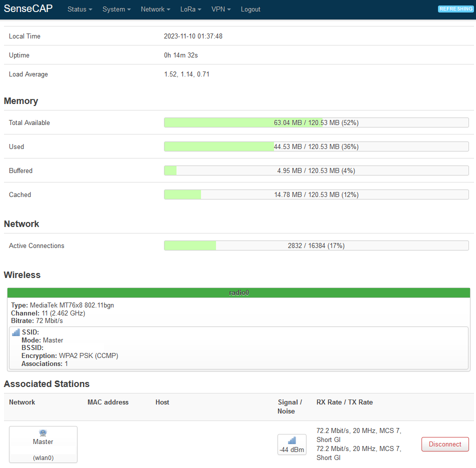Click the Cached memory progress bar
This screenshot has height=468, width=476.
click(316, 194)
